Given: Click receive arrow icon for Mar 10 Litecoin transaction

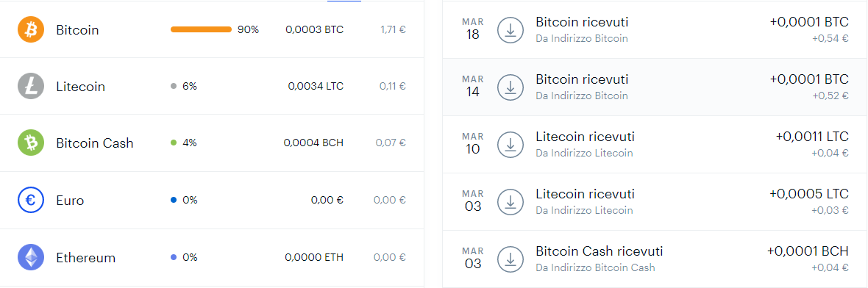Looking at the screenshot, I should tap(511, 144).
